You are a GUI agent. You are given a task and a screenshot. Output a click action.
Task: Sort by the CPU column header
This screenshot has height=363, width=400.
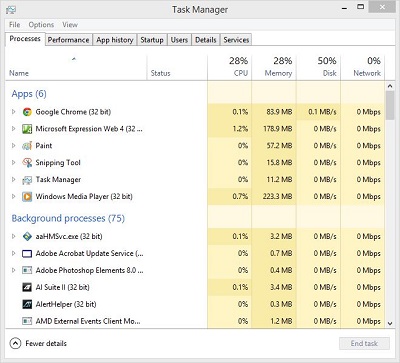[x=229, y=67]
